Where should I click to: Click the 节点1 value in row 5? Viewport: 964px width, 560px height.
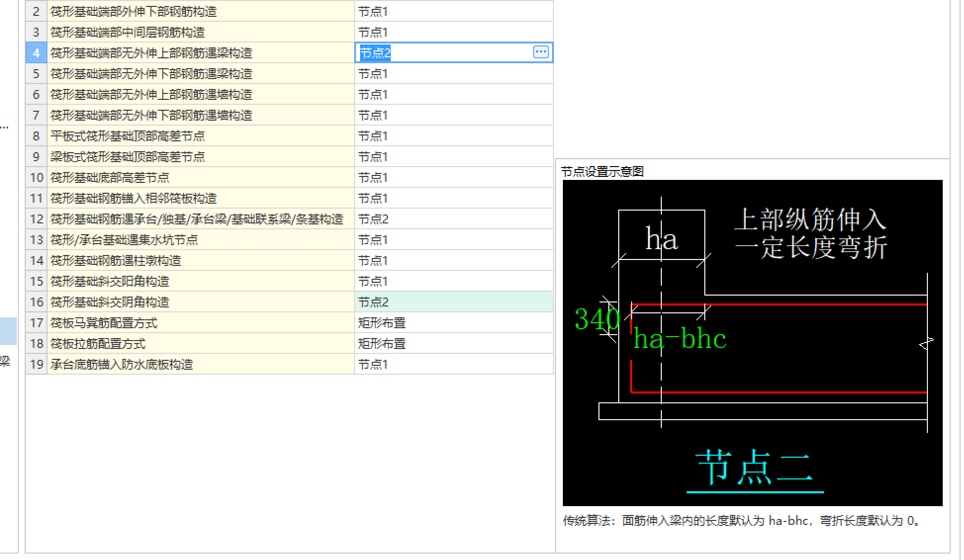tap(454, 73)
